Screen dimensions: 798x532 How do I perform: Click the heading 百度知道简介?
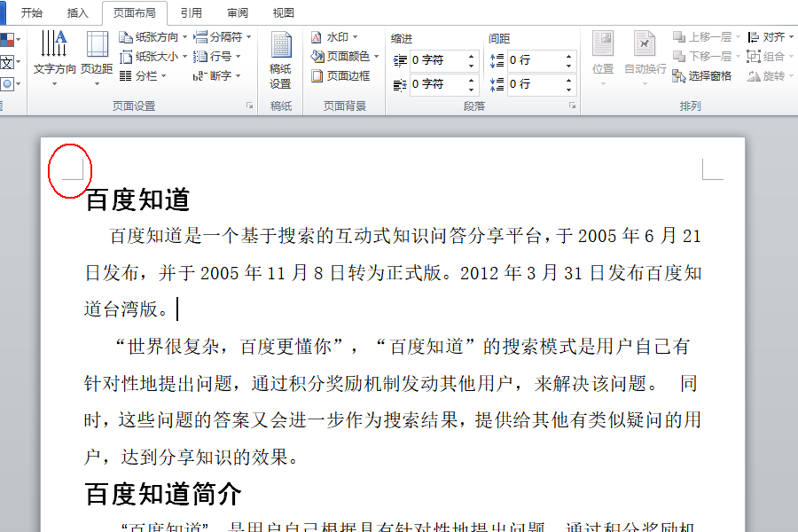pyautogui.click(x=163, y=495)
